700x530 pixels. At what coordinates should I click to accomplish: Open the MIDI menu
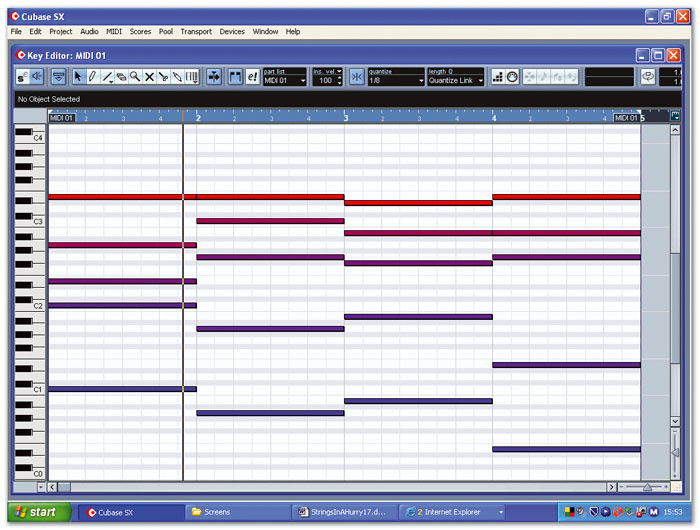click(114, 32)
